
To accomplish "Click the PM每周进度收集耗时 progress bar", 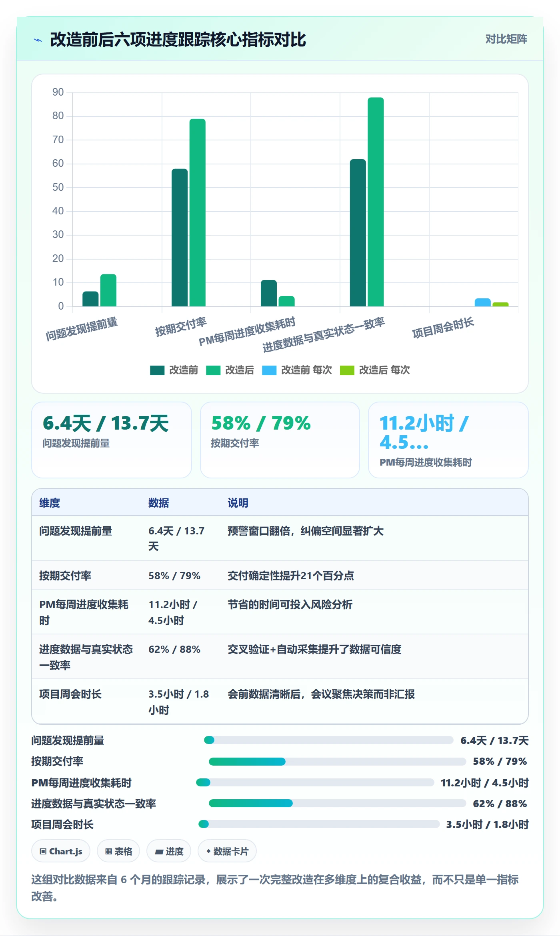I will [x=315, y=782].
